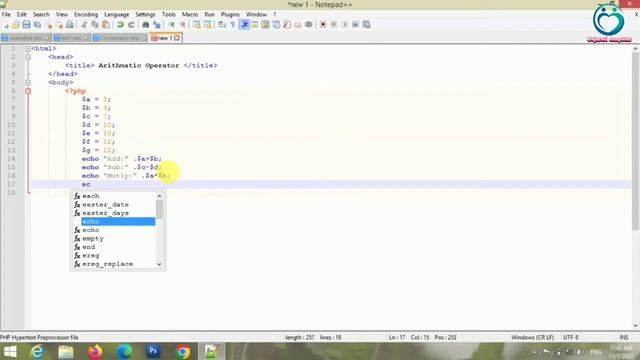Click the editor scrollbar down arrow
Viewport: 640px width, 360px height.
[636, 326]
